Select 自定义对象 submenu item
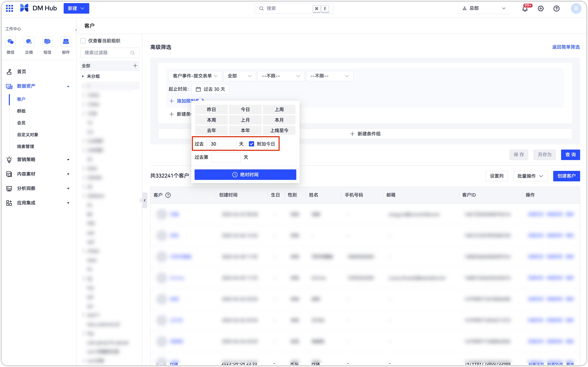The width and height of the screenshot is (588, 367). (x=28, y=135)
